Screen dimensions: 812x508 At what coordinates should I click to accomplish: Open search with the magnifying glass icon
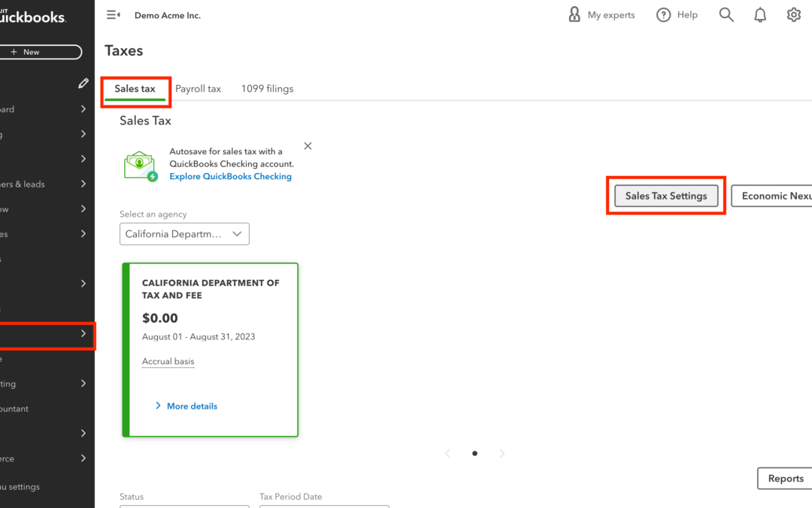click(726, 14)
